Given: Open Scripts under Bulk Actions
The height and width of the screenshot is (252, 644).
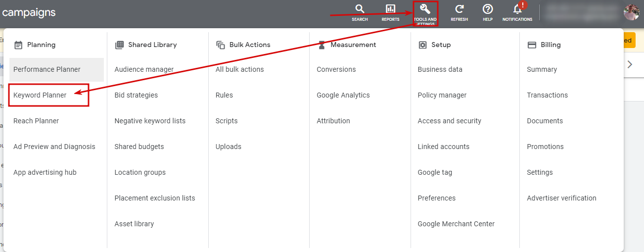Looking at the screenshot, I should (x=227, y=121).
